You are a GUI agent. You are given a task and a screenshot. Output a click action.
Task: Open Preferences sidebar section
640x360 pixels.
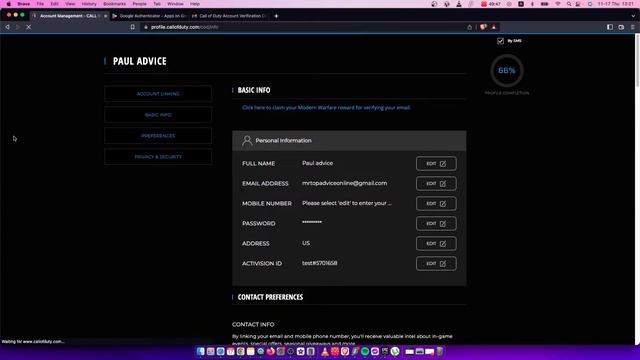pos(158,136)
